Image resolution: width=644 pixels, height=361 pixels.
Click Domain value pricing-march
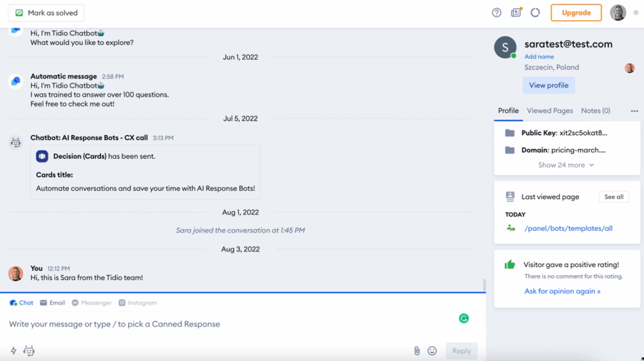pos(578,150)
